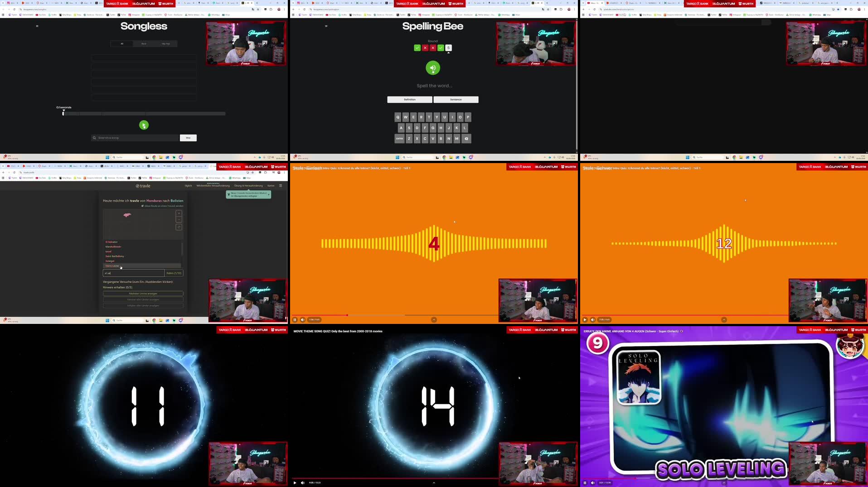The height and width of the screenshot is (487, 868).
Task: Reset the travle map view
Action: click(179, 227)
